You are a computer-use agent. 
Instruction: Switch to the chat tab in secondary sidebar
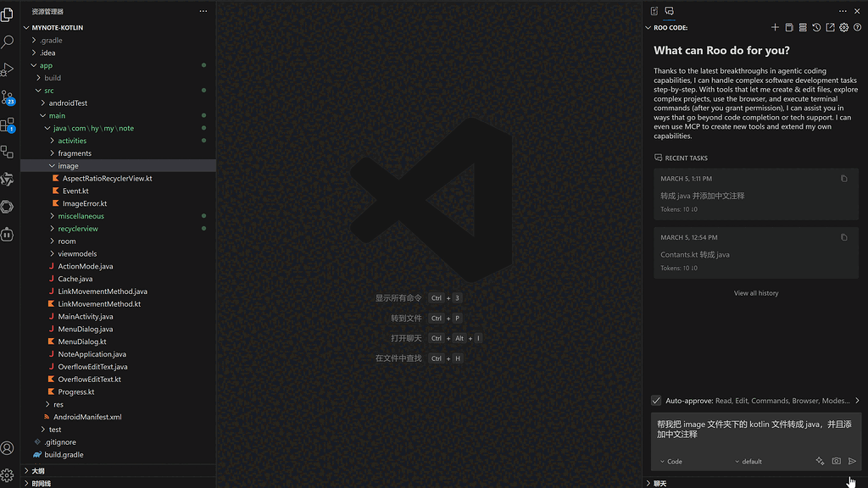[670, 11]
